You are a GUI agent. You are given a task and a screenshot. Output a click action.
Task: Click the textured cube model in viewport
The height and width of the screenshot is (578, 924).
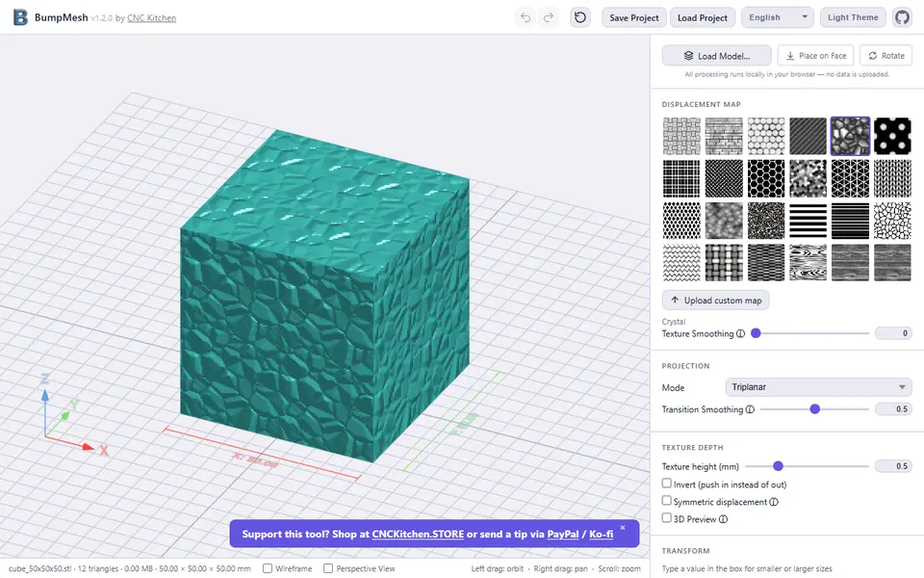tap(324, 295)
